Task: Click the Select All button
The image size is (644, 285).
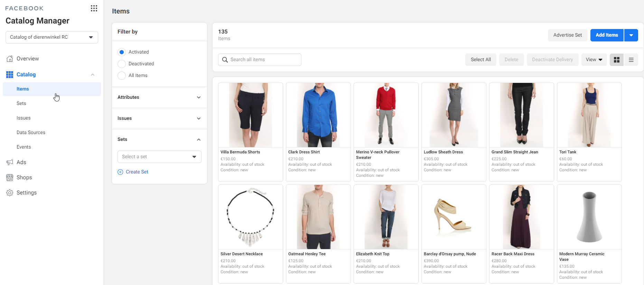Action: 481,60
